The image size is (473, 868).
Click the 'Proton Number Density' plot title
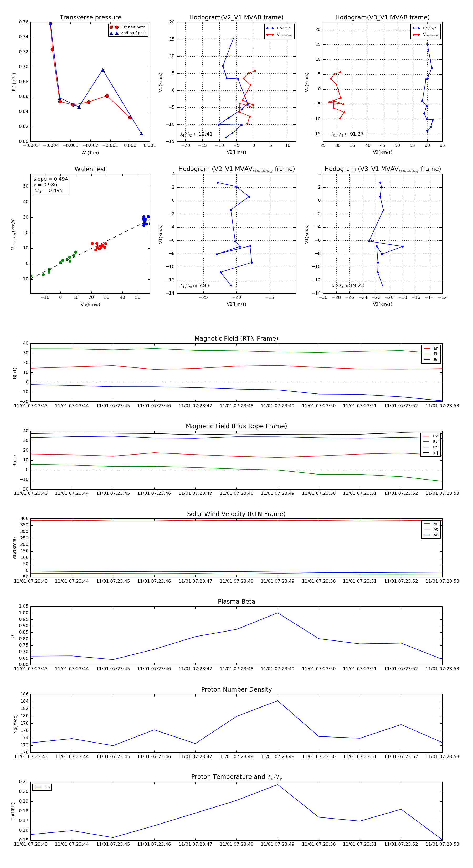(236, 690)
